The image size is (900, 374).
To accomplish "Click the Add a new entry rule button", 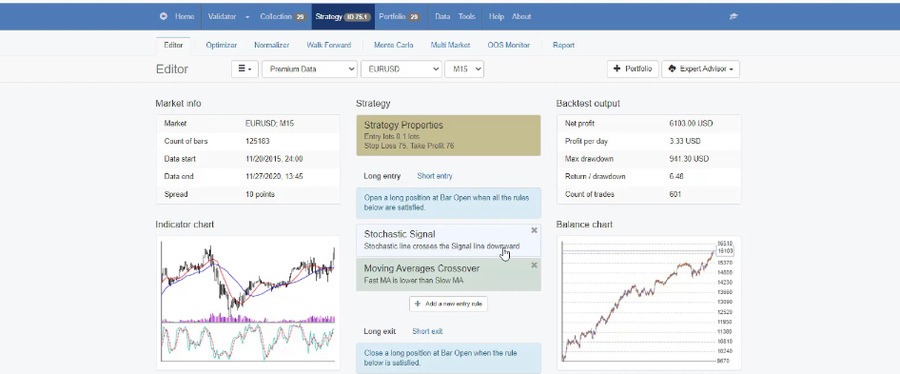I will click(448, 304).
